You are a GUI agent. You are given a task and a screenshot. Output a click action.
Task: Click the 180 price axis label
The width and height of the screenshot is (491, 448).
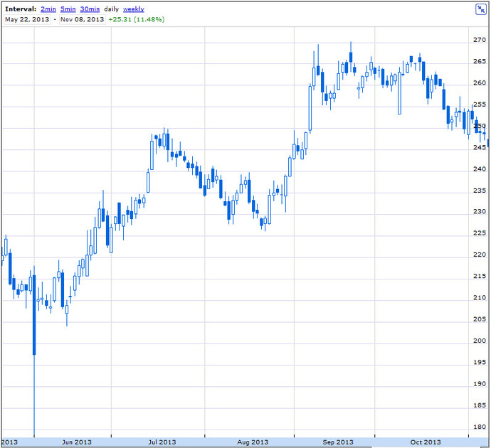(480, 427)
